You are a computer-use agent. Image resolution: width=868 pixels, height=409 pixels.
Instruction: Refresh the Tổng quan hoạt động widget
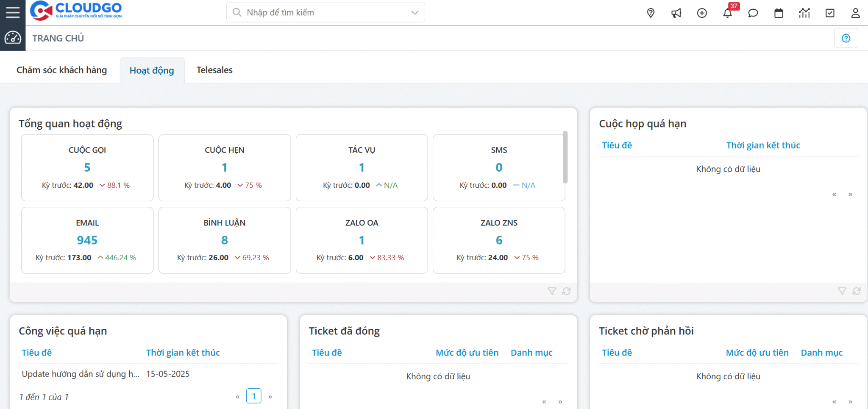click(x=566, y=291)
